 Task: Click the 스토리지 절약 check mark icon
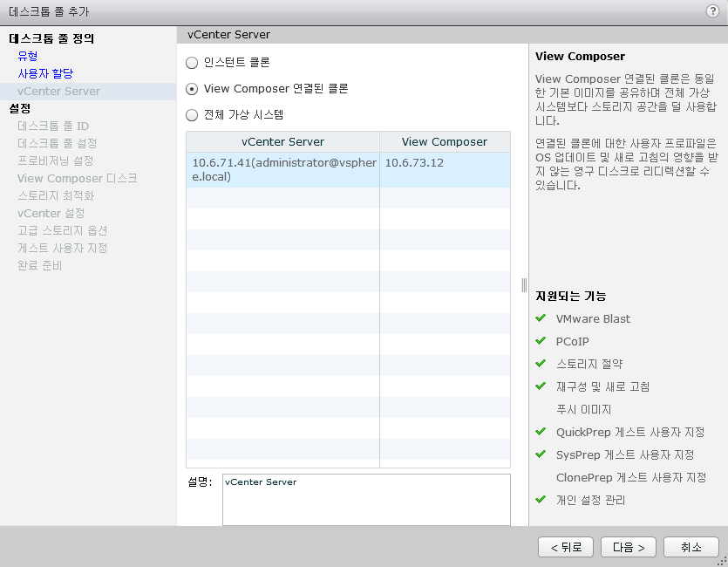coord(541,363)
